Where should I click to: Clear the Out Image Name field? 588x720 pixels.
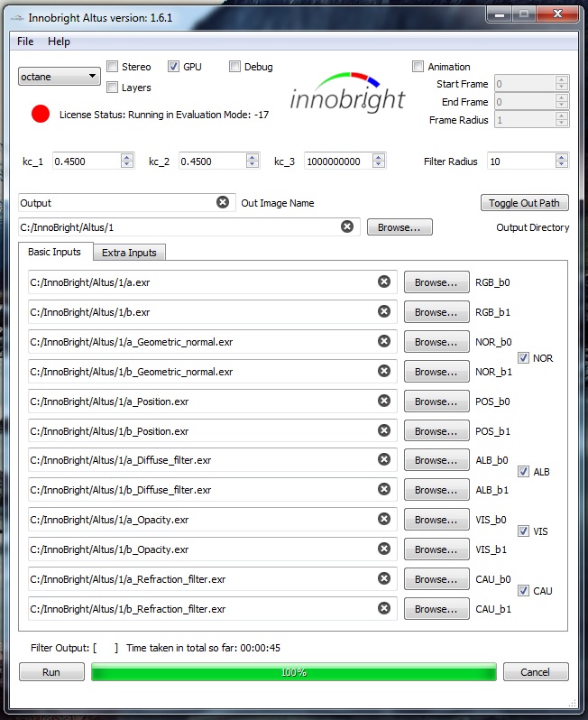coord(223,202)
